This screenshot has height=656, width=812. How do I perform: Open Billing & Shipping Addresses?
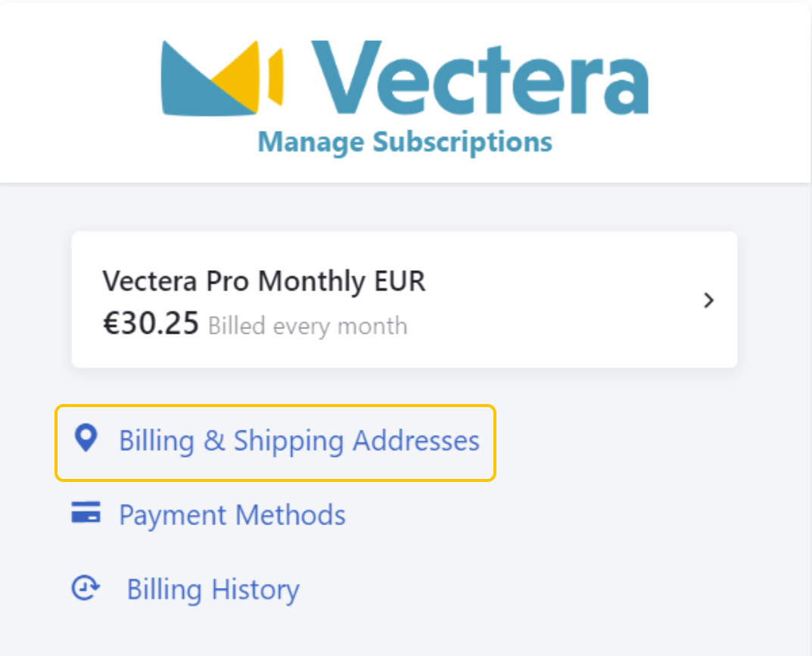275,443
